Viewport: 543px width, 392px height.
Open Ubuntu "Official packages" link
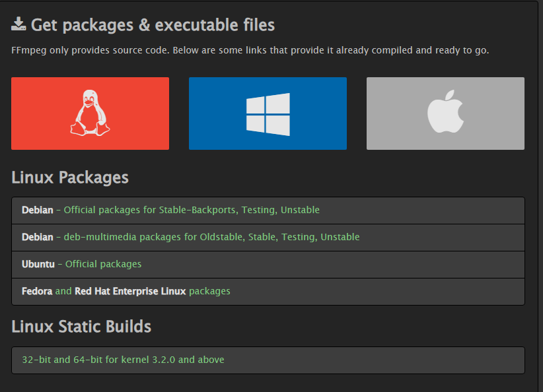click(103, 264)
